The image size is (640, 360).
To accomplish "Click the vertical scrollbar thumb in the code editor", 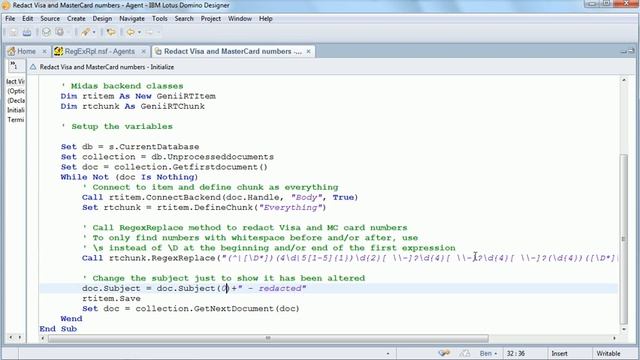I will click(x=624, y=239).
